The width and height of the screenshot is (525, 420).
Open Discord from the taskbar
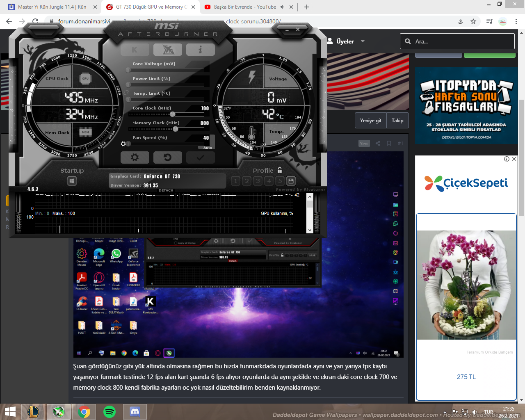tap(135, 412)
